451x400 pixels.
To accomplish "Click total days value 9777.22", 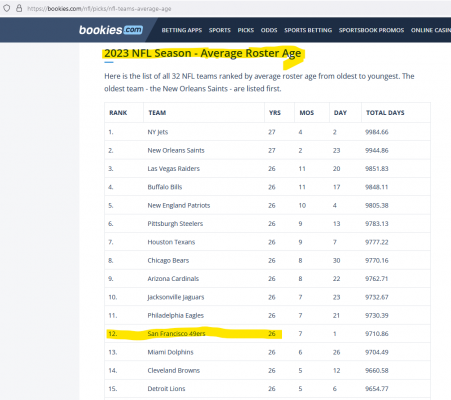I will tap(377, 242).
